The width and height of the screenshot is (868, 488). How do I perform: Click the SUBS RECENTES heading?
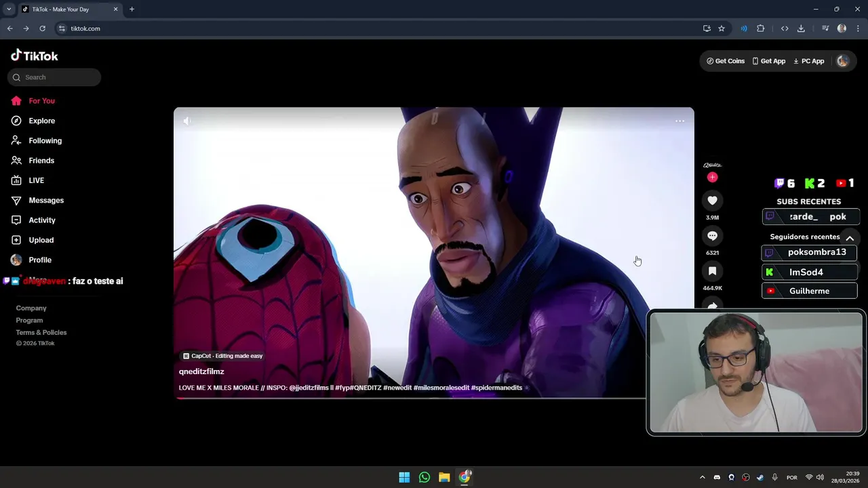pos(808,201)
